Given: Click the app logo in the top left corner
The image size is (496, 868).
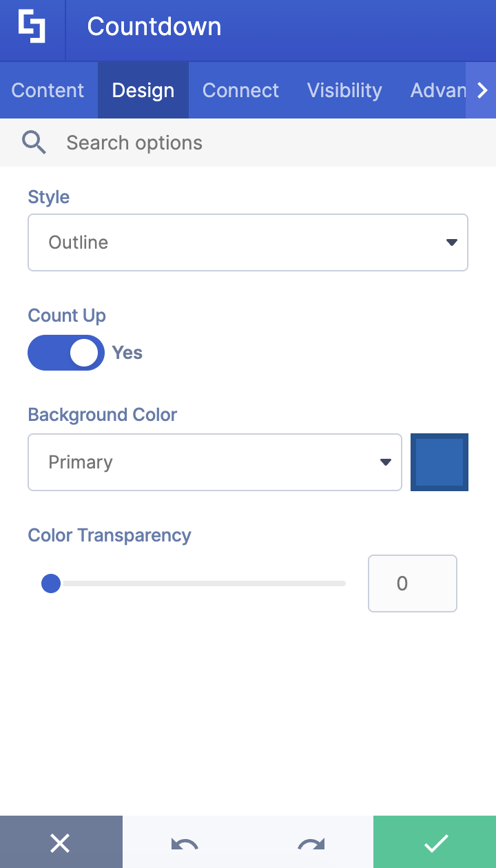Looking at the screenshot, I should [32, 30].
